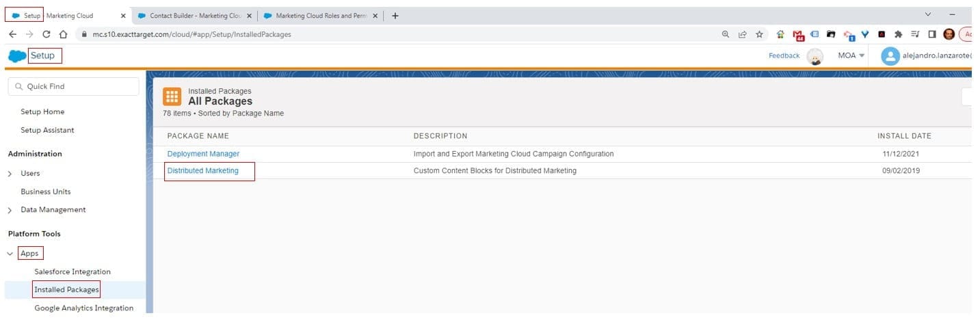Open the Deployment Manager package link

[x=203, y=154]
